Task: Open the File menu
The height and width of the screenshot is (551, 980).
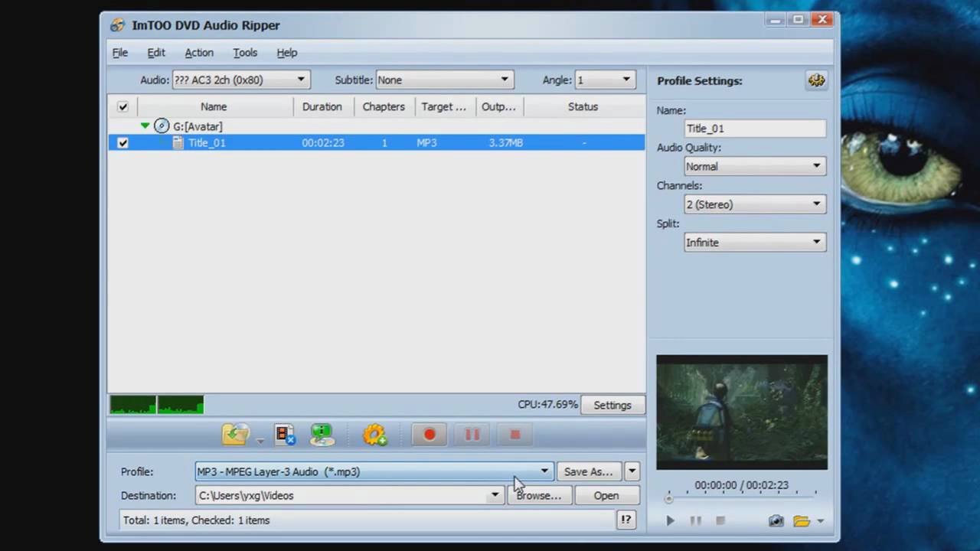Action: pos(120,53)
